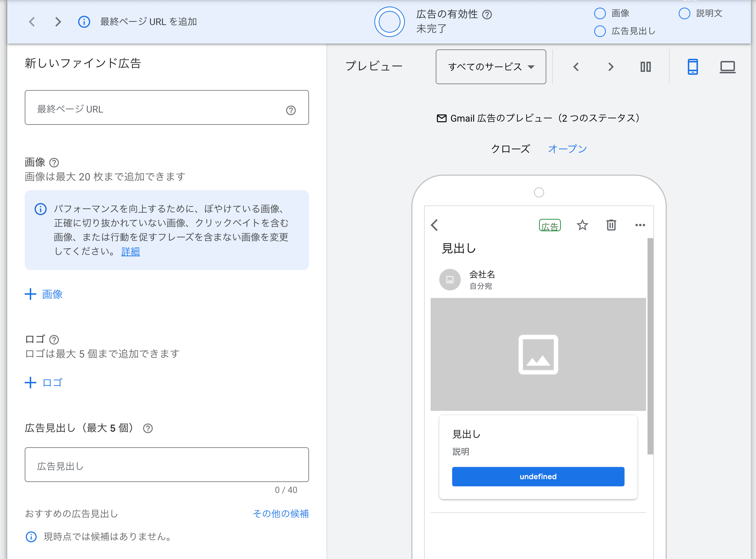Click info icon beside 現時点では候補はありません
Image resolution: width=756 pixels, height=559 pixels.
[x=31, y=536]
